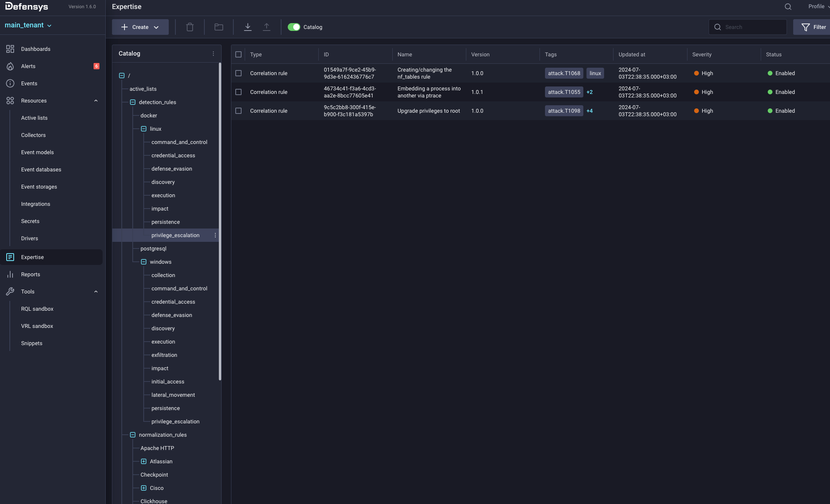Screen dimensions: 830x504
Task: Select the persistence folder under linux
Action: (x=166, y=222)
